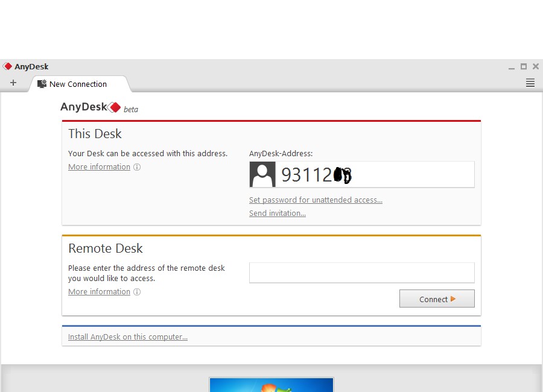Image resolution: width=543 pixels, height=392 pixels.
Task: Maximize the AnyDesk window
Action: tap(524, 66)
